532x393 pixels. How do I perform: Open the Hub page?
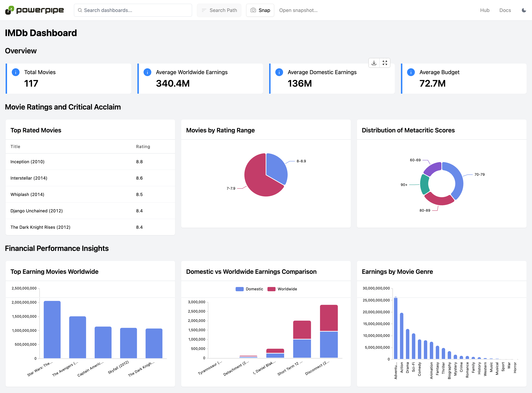coord(484,10)
